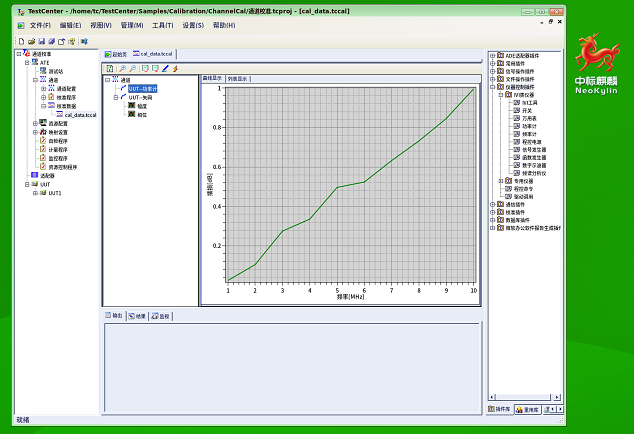Image resolution: width=634 pixels, height=434 pixels.
Task: Select the 万用表 item in plugin tree
Action: (529, 117)
